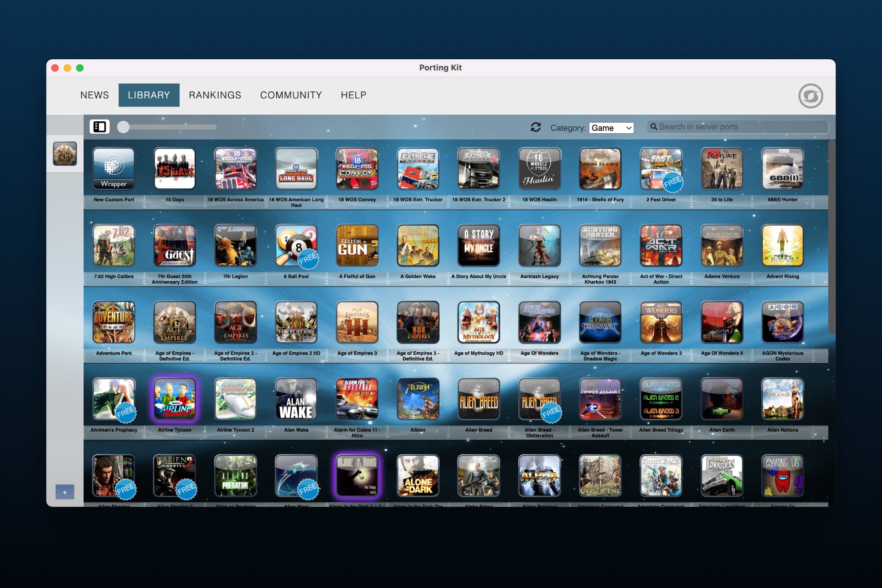
Task: Open the Alpha Protocol icon
Action: pyautogui.click(x=539, y=475)
